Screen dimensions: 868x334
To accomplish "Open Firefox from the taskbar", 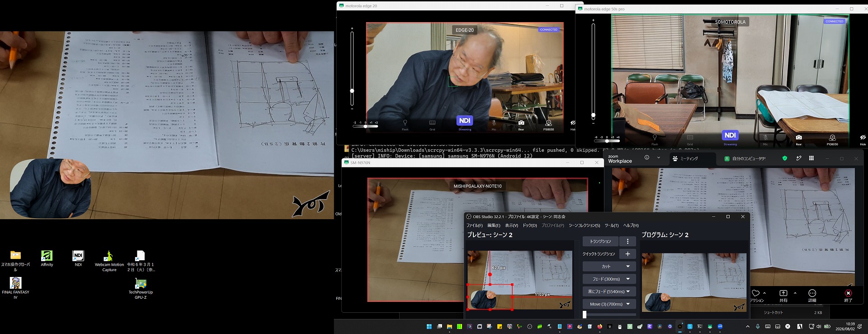I will click(600, 326).
